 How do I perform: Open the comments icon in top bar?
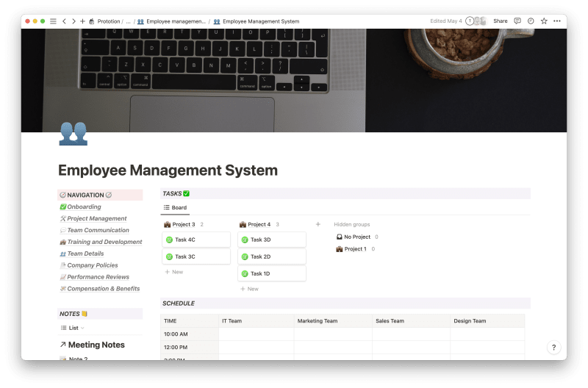[517, 21]
